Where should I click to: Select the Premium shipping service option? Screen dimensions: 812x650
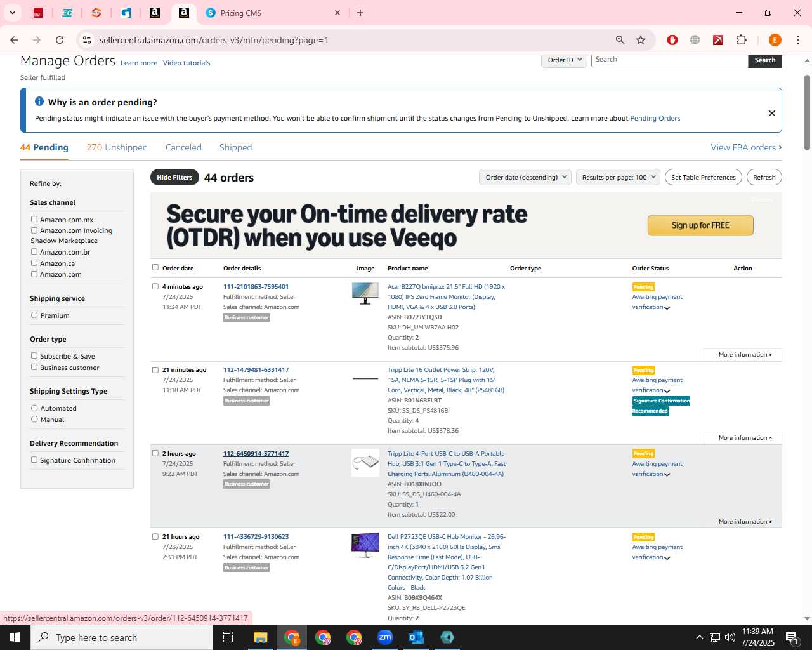pos(34,315)
